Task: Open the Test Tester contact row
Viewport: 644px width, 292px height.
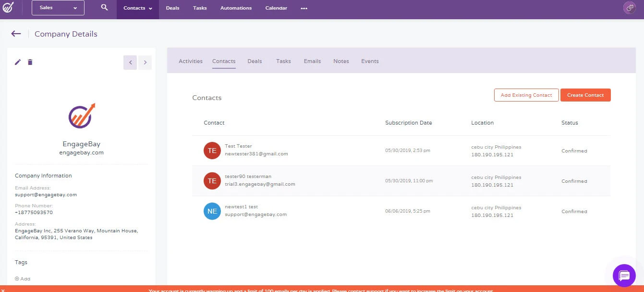Action: click(401, 151)
